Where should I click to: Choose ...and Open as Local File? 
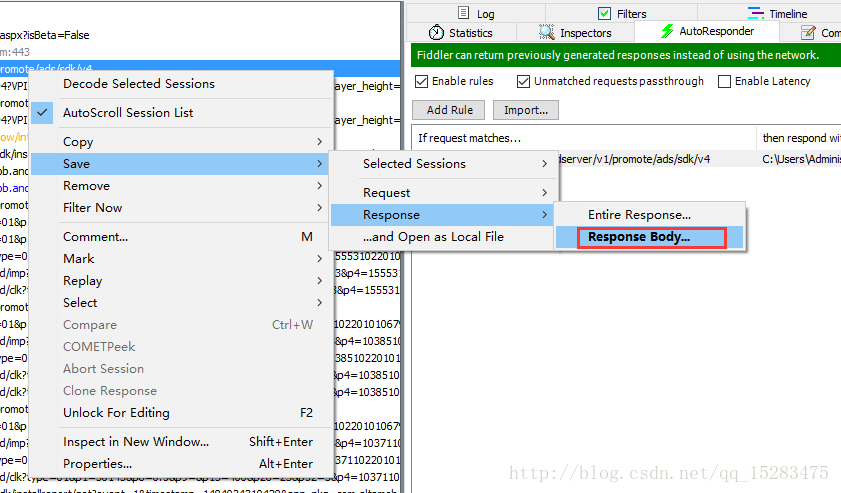[x=443, y=237]
